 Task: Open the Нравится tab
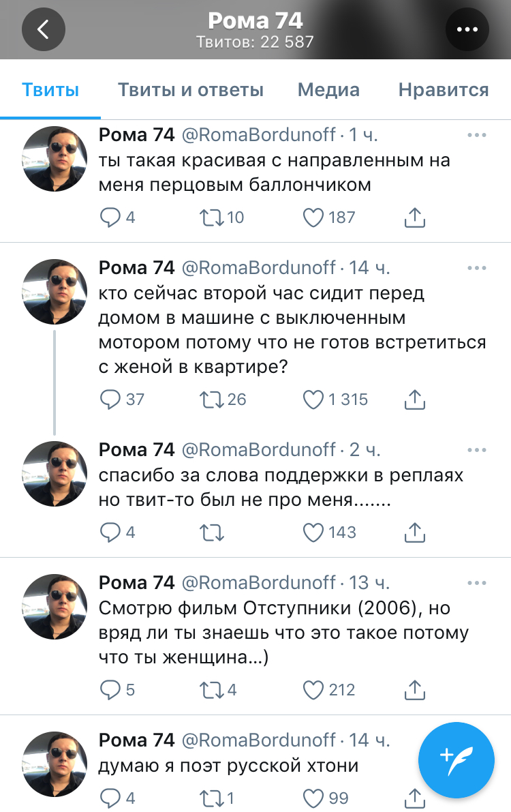444,89
